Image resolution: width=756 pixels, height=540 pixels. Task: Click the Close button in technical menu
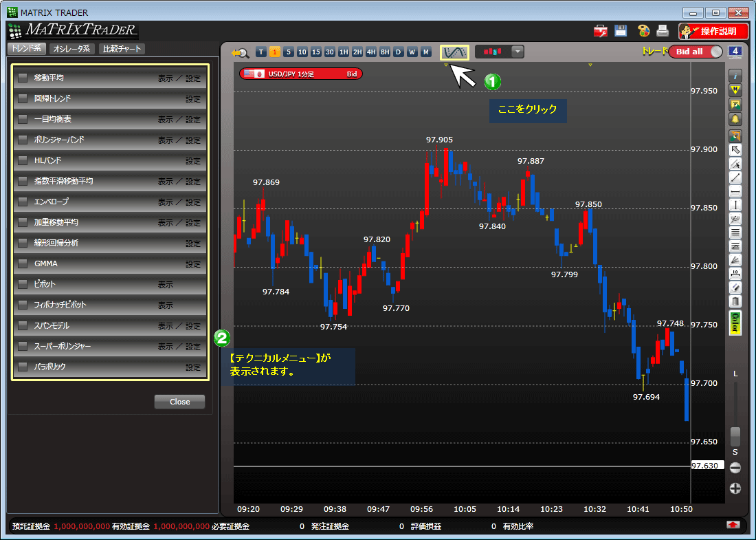[x=179, y=402]
